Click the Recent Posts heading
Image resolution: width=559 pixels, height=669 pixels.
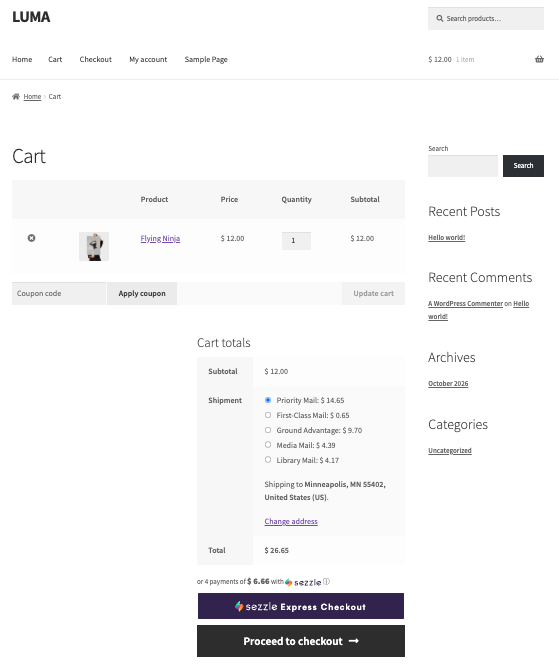click(x=464, y=212)
